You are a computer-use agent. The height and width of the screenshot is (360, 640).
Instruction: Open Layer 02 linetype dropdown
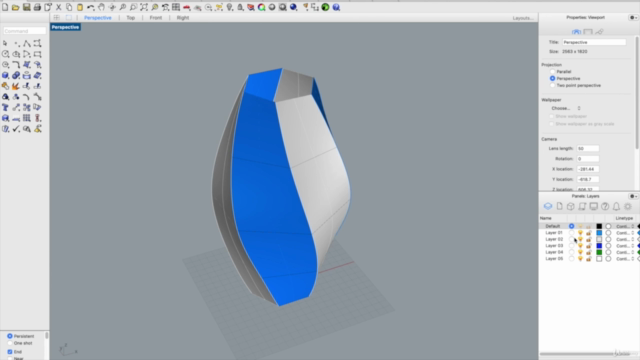(x=625, y=239)
